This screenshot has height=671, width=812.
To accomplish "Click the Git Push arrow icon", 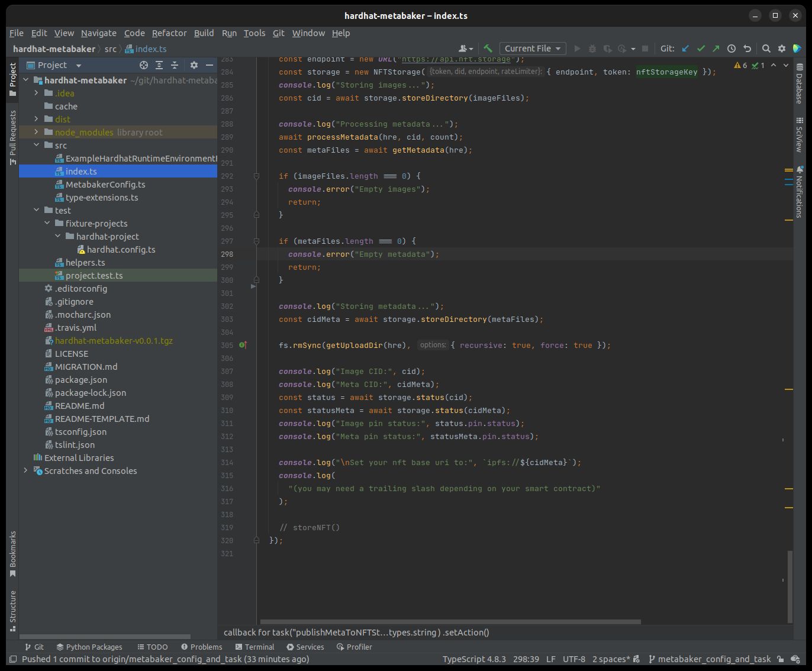I will click(x=716, y=49).
